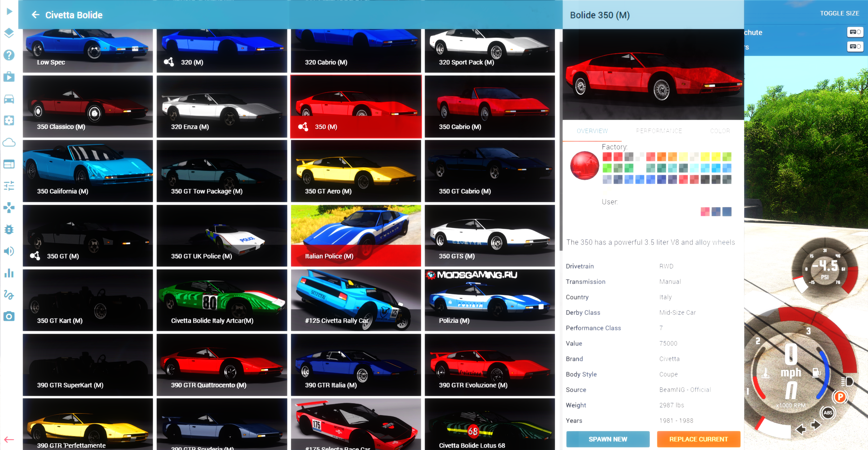Open the tuning sliders icon in sidebar
This screenshot has height=450, width=868.
pos(9,186)
